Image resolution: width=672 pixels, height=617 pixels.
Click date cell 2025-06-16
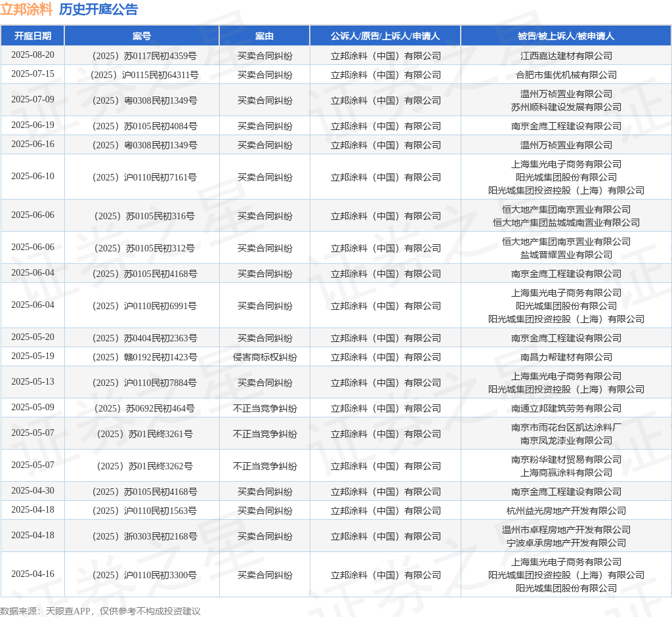coord(33,144)
